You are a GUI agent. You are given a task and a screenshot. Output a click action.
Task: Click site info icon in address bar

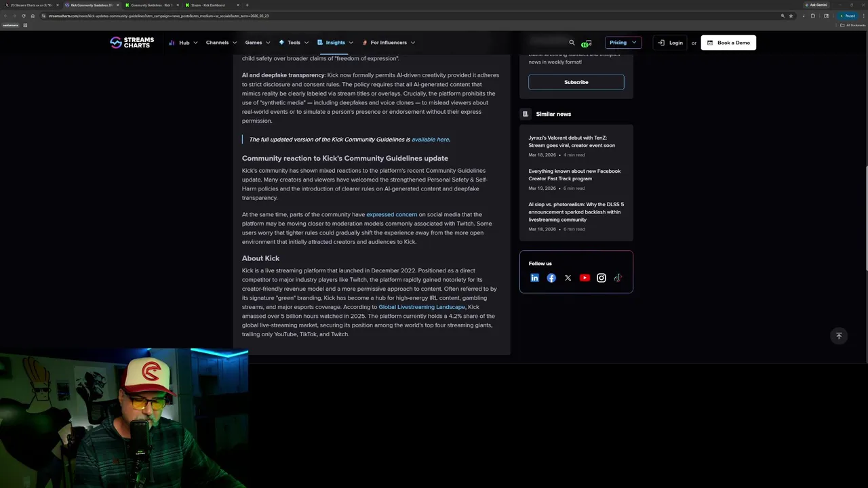[43, 16]
